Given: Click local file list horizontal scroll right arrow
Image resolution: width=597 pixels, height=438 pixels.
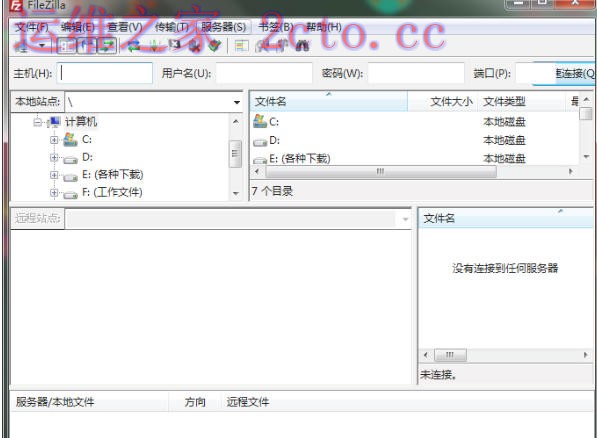Looking at the screenshot, I should click(571, 172).
